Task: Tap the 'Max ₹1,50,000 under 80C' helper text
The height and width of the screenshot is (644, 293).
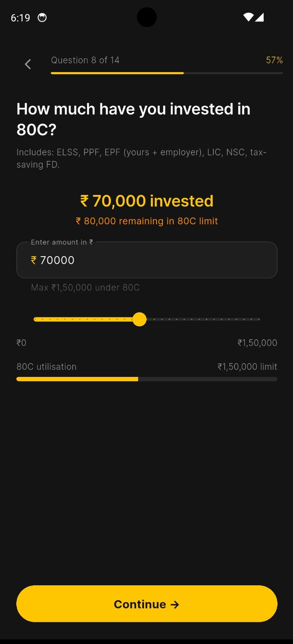Action: pos(85,288)
